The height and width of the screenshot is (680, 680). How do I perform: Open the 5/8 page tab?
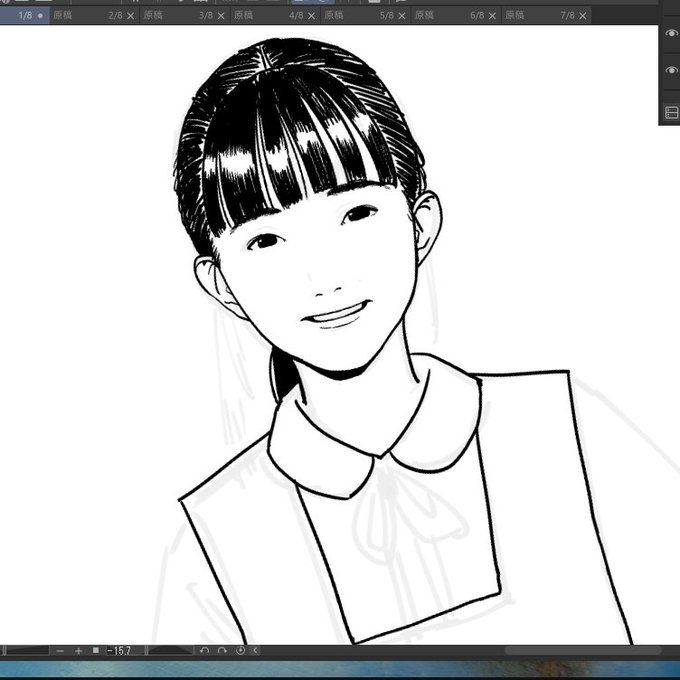click(366, 16)
